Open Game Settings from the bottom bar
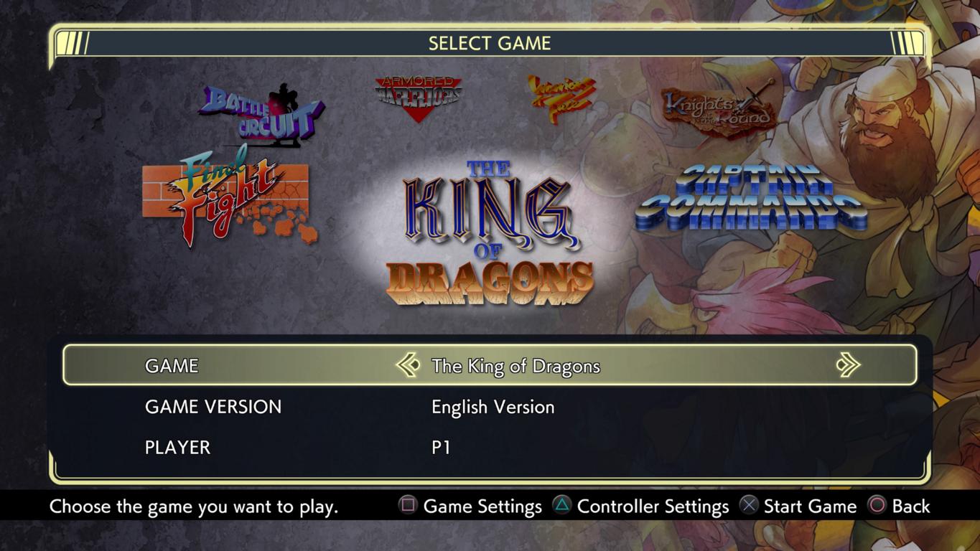This screenshot has width=980, height=551. coord(482,507)
